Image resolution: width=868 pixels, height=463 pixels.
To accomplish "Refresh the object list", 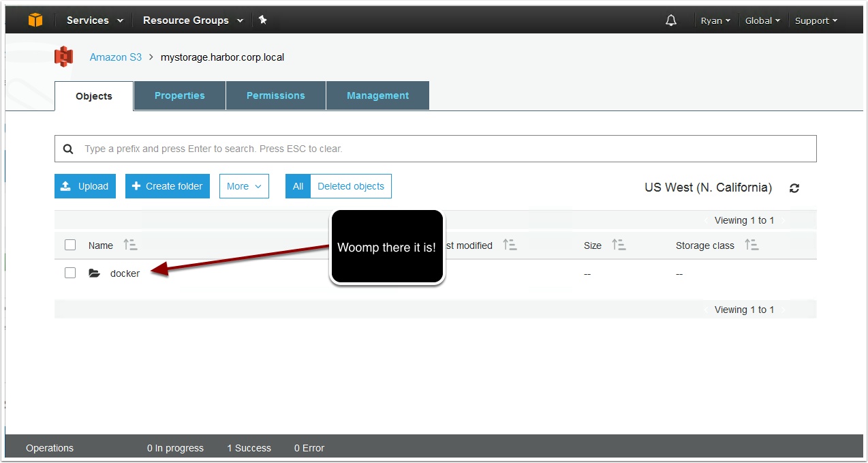I will 794,188.
